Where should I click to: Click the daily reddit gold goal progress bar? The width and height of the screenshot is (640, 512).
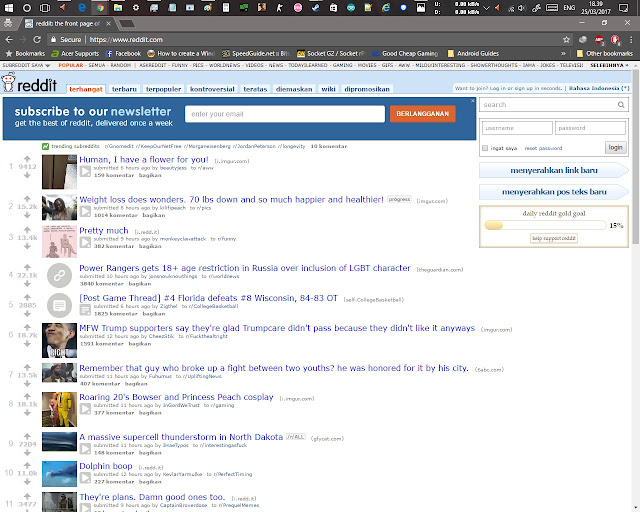pyautogui.click(x=545, y=225)
